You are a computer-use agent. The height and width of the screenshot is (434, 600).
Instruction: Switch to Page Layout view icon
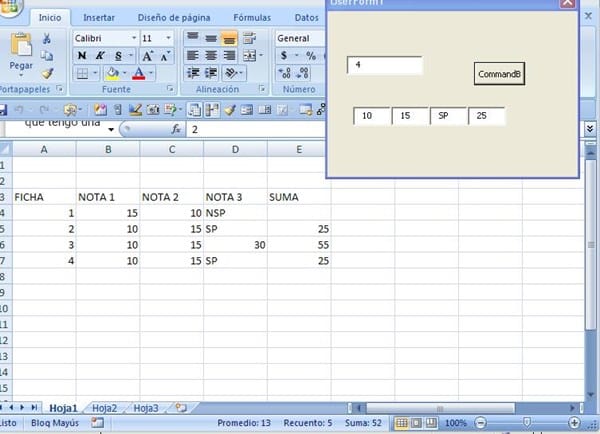(x=416, y=423)
